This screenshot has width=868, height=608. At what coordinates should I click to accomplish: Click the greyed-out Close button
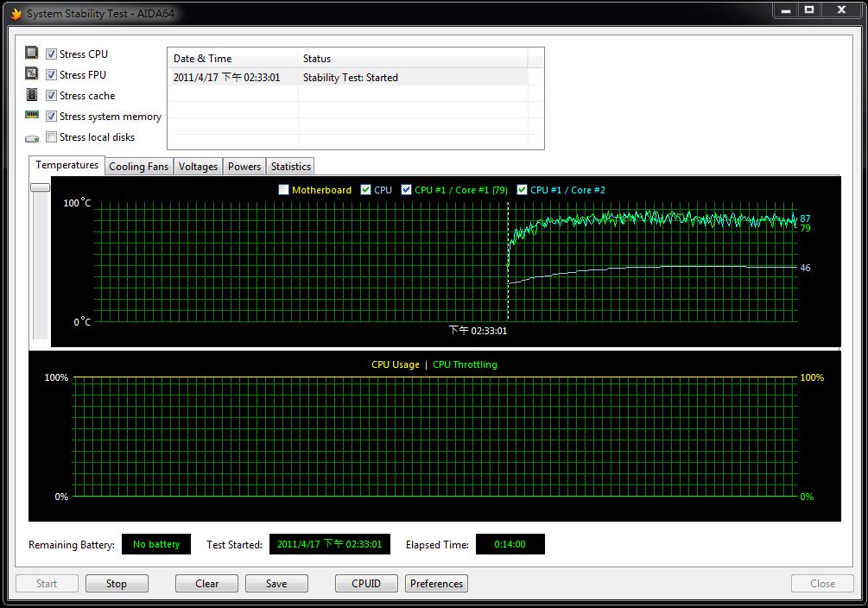click(x=822, y=584)
